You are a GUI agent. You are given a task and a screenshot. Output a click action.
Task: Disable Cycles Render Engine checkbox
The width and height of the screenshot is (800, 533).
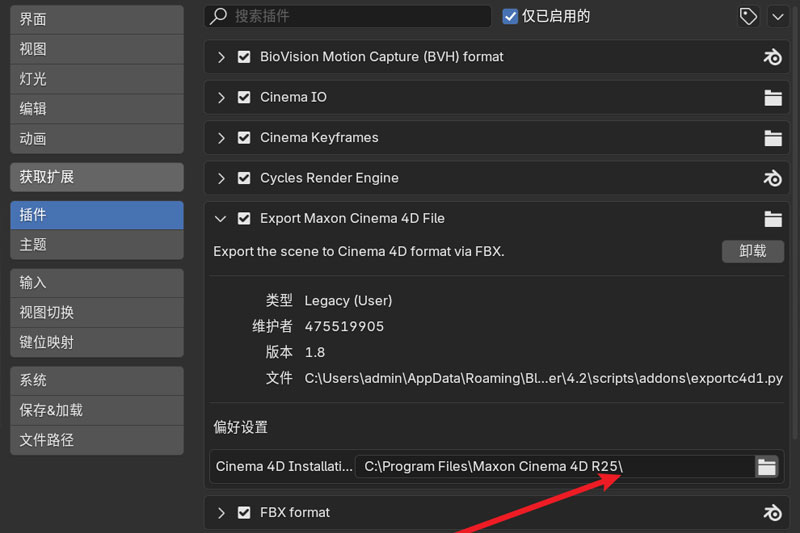click(244, 178)
